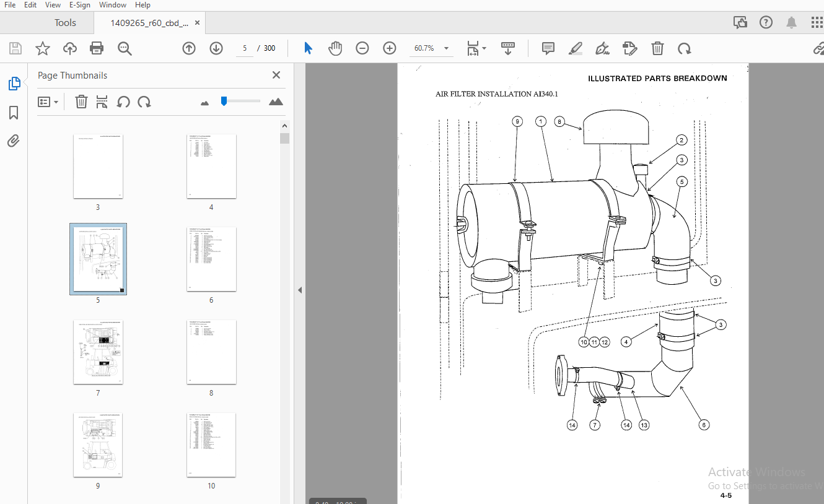
Task: Open the E-Sign menu
Action: pyautogui.click(x=80, y=5)
